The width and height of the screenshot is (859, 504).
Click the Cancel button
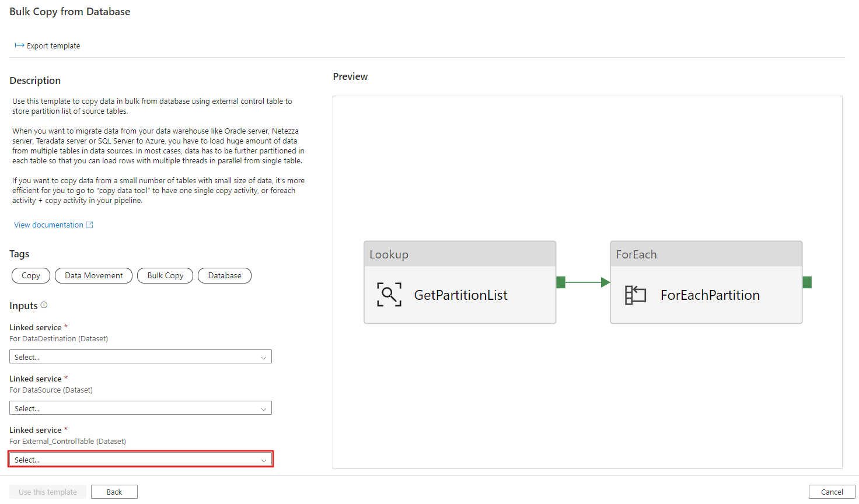click(832, 491)
